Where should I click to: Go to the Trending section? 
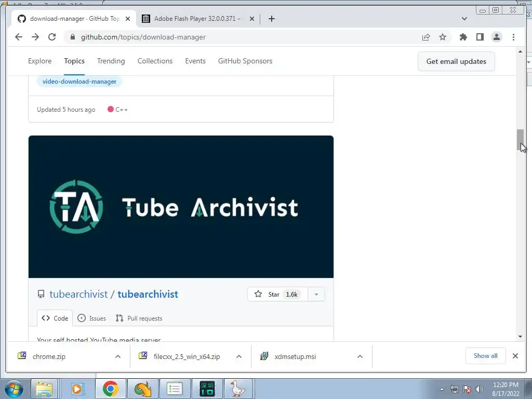(x=111, y=61)
